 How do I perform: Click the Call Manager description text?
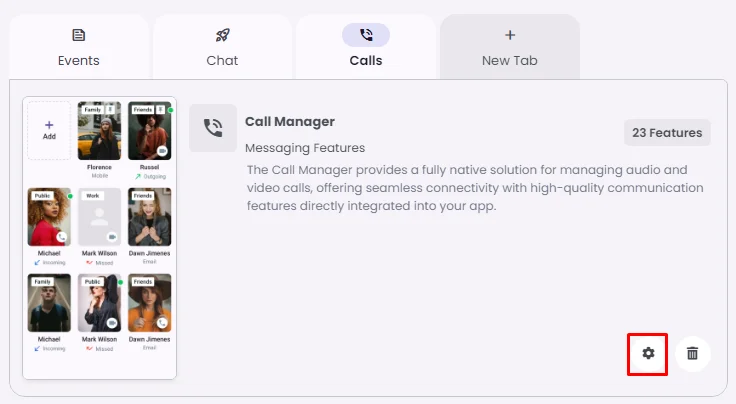(475, 188)
